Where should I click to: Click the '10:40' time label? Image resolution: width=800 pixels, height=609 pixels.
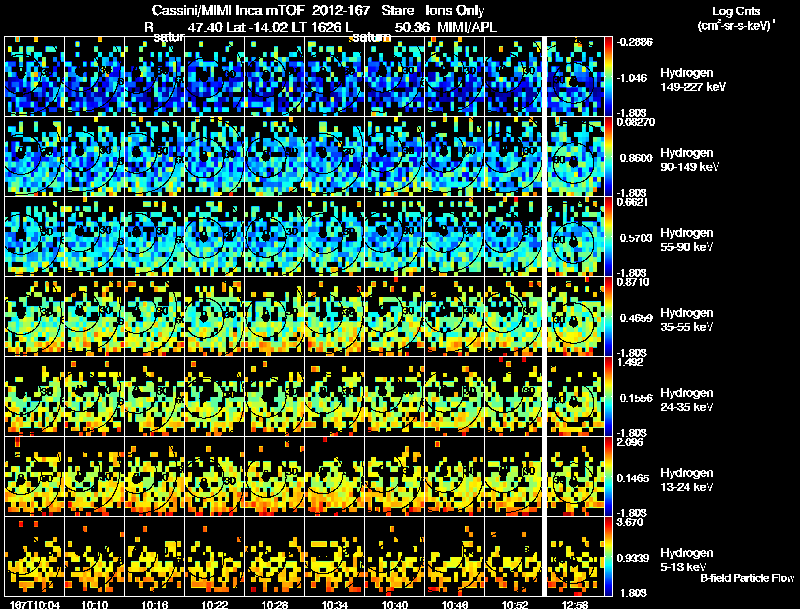tap(395, 604)
